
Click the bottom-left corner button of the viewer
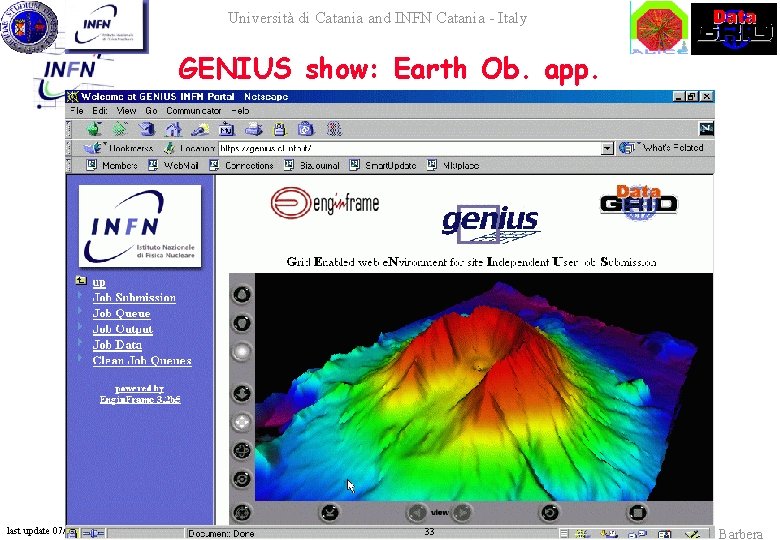(x=242, y=512)
